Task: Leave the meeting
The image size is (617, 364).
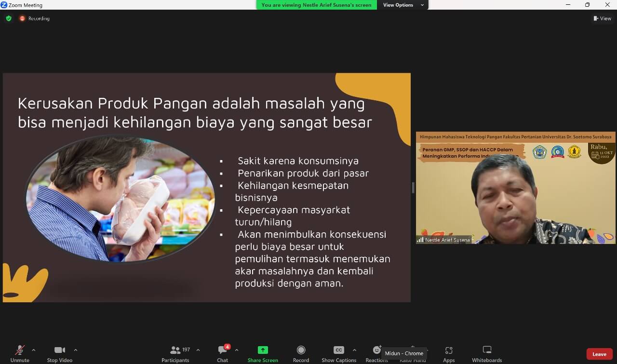Action: [x=599, y=354]
